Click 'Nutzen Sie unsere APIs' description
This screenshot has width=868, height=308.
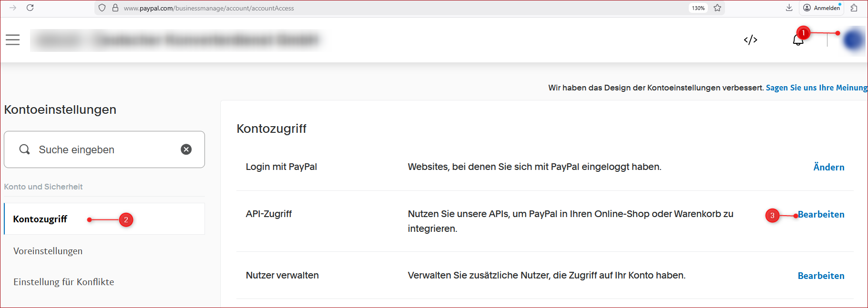(x=571, y=221)
